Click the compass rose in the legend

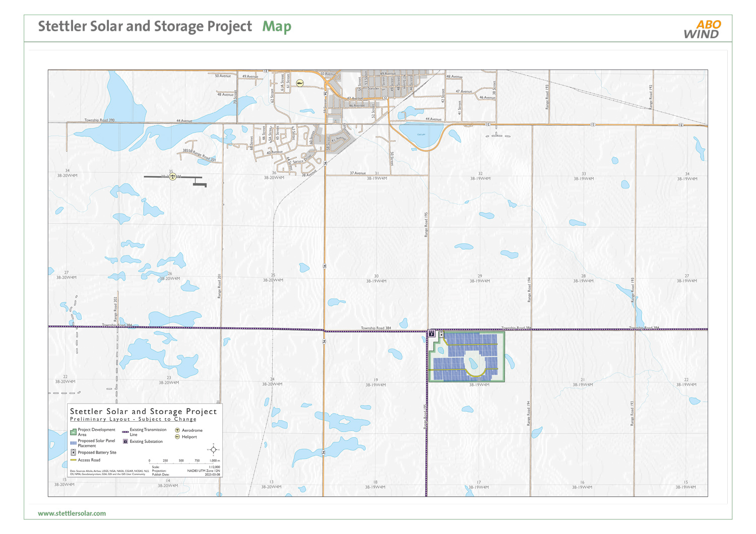coord(213,449)
